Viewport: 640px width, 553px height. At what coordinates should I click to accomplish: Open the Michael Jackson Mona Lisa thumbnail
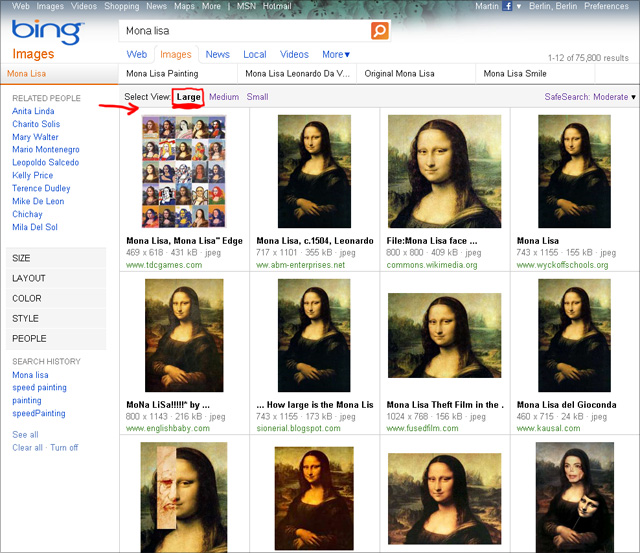[x=575, y=497]
